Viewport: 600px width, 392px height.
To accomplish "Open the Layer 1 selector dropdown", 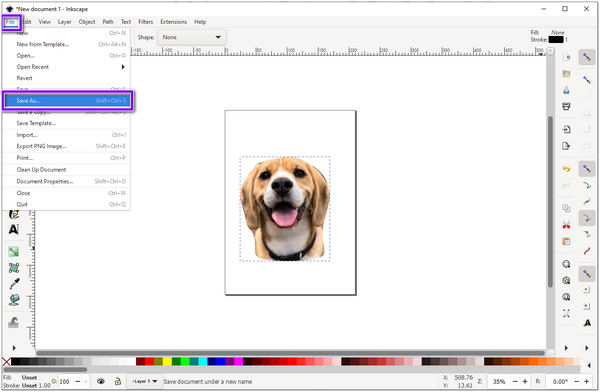I will (x=145, y=381).
